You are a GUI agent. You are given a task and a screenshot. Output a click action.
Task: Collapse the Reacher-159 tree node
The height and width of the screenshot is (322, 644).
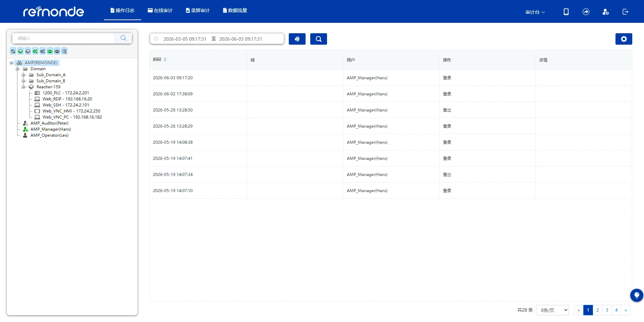[x=24, y=87]
